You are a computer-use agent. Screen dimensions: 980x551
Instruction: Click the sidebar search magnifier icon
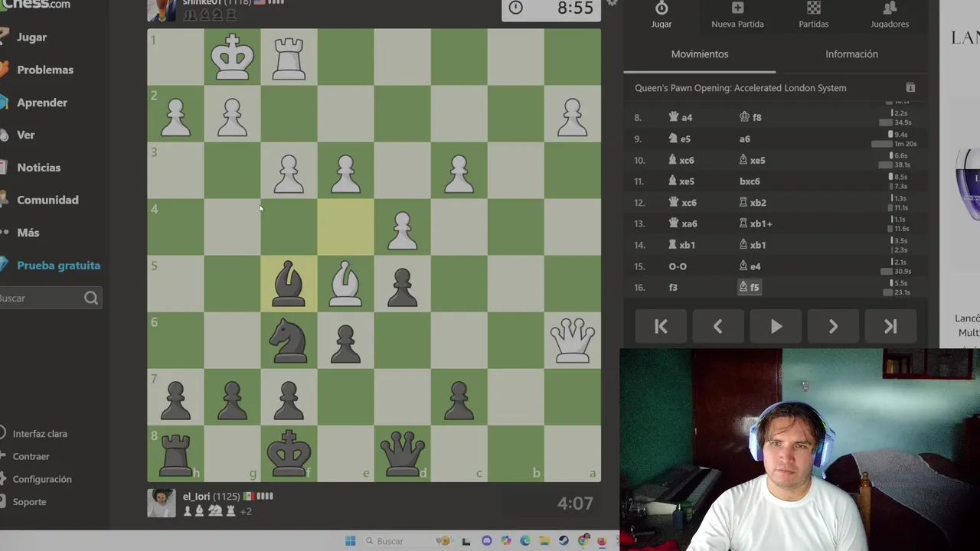91,298
